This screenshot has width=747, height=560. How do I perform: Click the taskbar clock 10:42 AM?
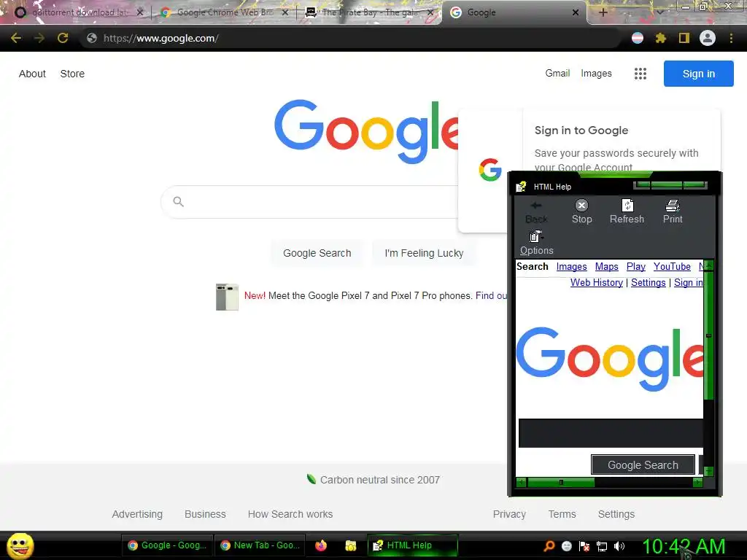[x=684, y=546]
